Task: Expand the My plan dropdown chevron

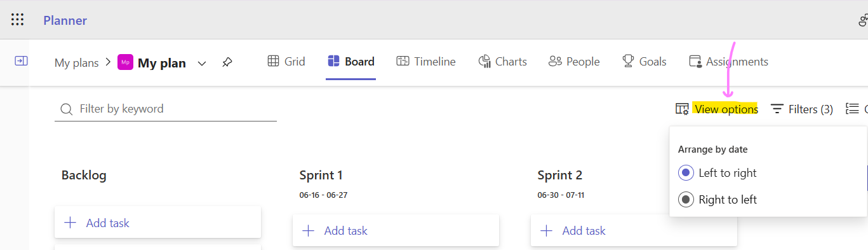Action: [202, 63]
